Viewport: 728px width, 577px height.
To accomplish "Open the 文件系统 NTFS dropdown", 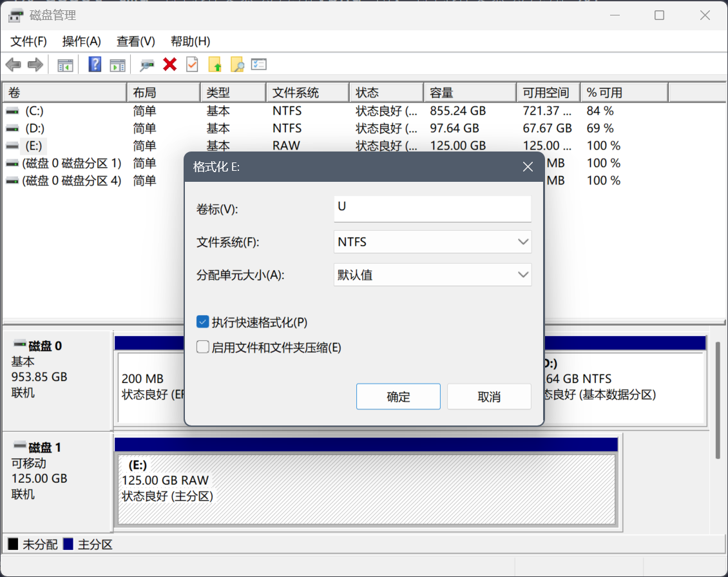I will 432,242.
